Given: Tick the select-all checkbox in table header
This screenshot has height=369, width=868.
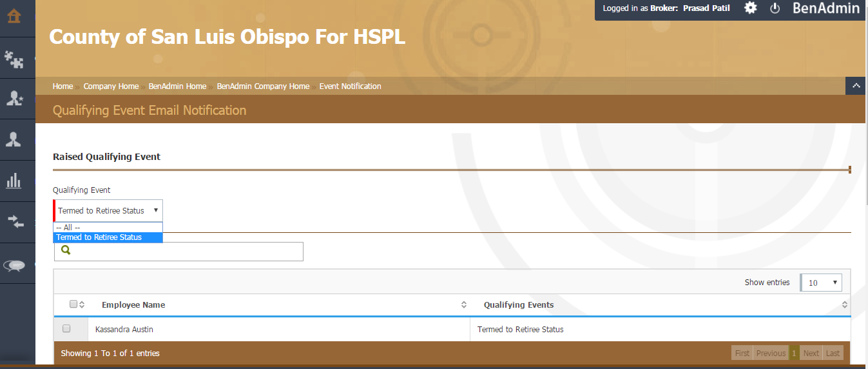Looking at the screenshot, I should pos(73,304).
